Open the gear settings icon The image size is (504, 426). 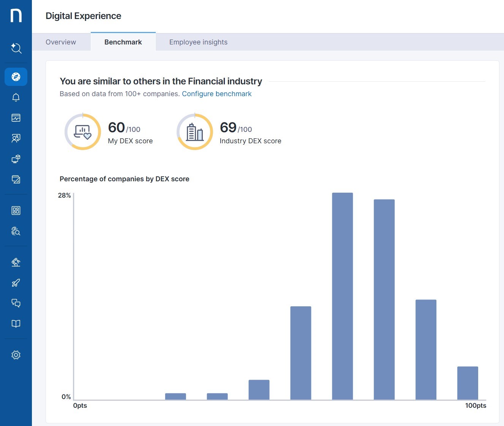tap(16, 355)
